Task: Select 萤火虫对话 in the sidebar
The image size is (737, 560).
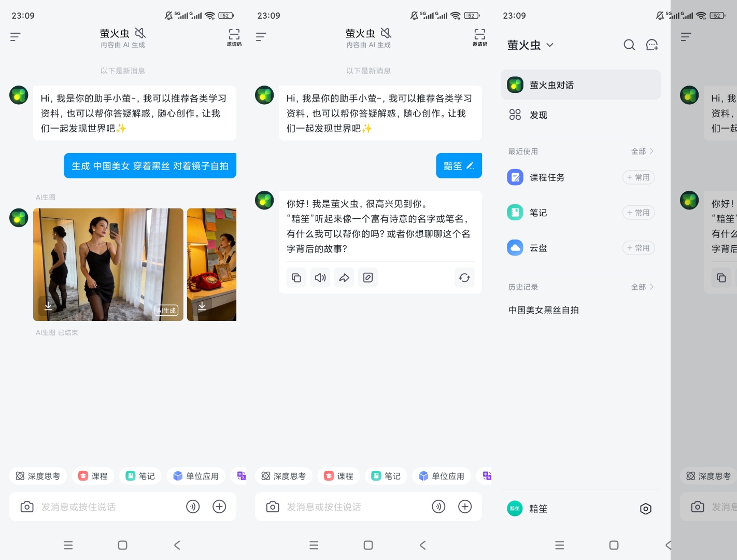Action: (580, 85)
